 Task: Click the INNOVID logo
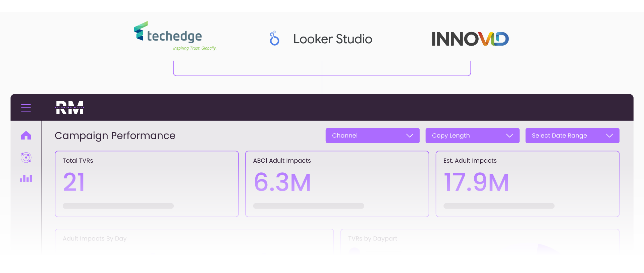(x=470, y=39)
